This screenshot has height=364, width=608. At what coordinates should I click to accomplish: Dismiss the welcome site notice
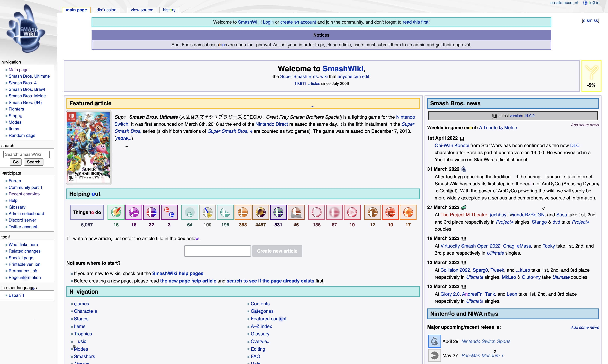pos(590,20)
